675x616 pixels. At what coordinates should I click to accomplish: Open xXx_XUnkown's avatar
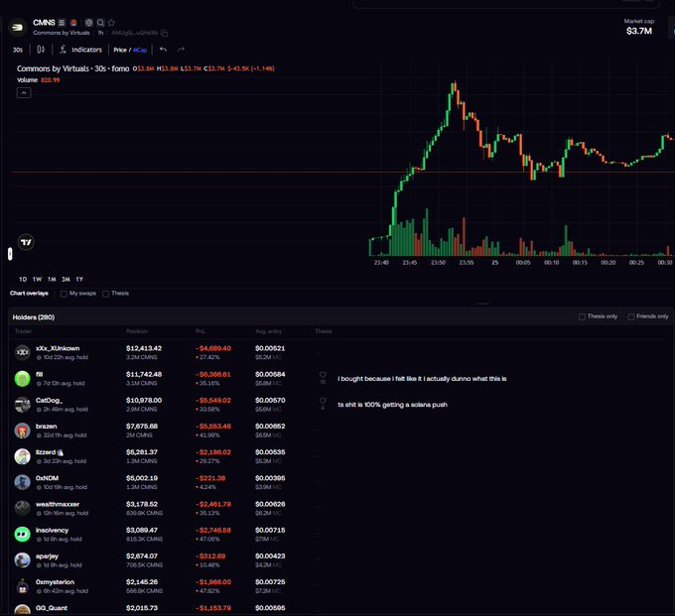tap(23, 352)
